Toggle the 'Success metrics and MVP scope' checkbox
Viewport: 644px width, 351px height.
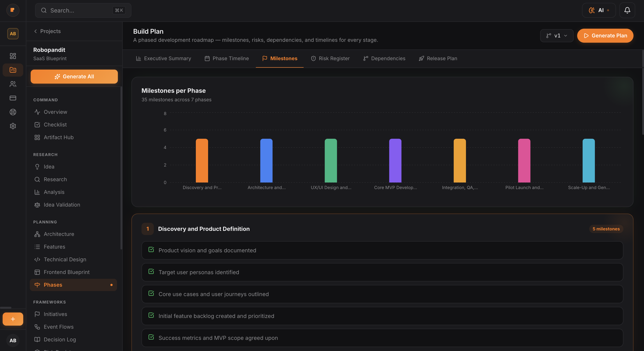pyautogui.click(x=151, y=337)
